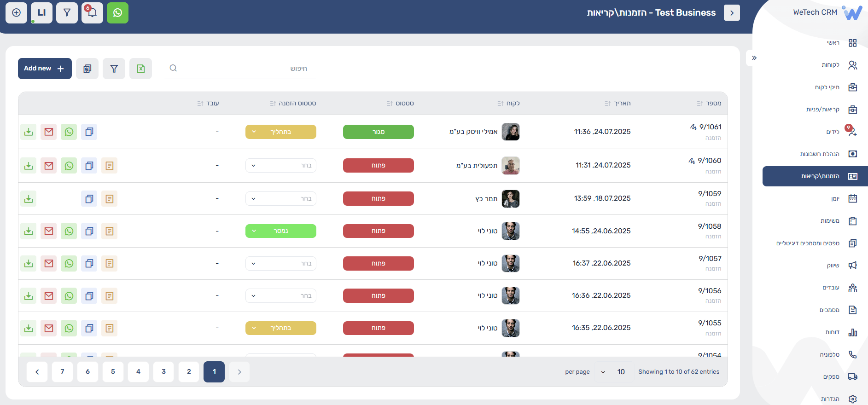Send email for order 9/1060

tap(49, 166)
